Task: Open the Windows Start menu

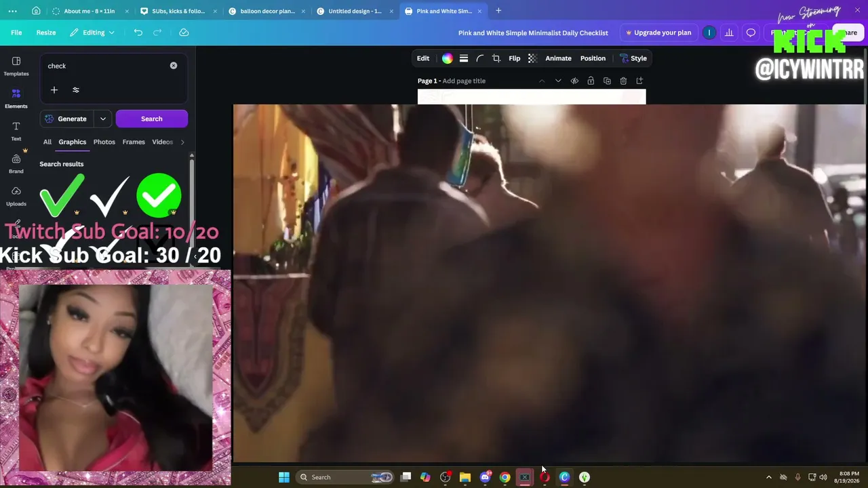Action: 284,477
